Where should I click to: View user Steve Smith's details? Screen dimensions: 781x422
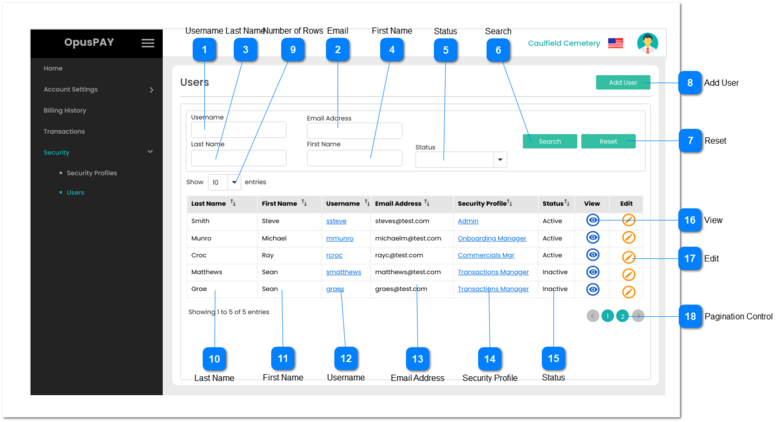click(x=593, y=220)
